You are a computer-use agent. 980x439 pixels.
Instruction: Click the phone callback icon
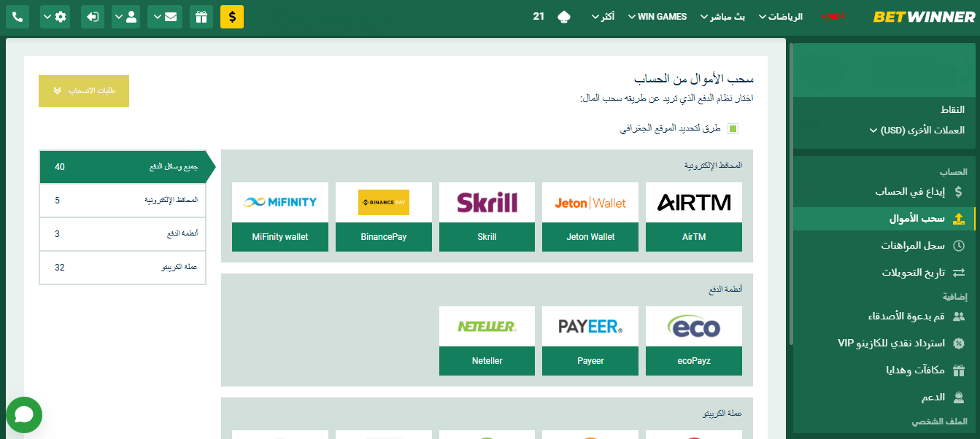pyautogui.click(x=17, y=16)
